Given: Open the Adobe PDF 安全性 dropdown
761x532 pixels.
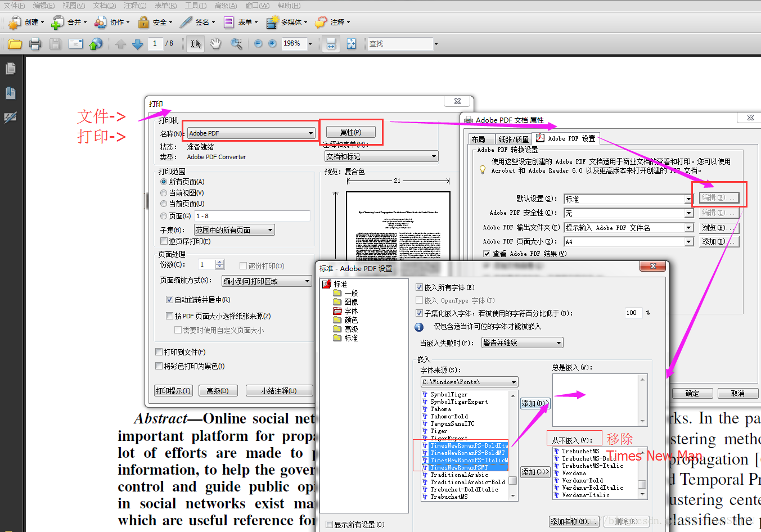Looking at the screenshot, I should 628,213.
